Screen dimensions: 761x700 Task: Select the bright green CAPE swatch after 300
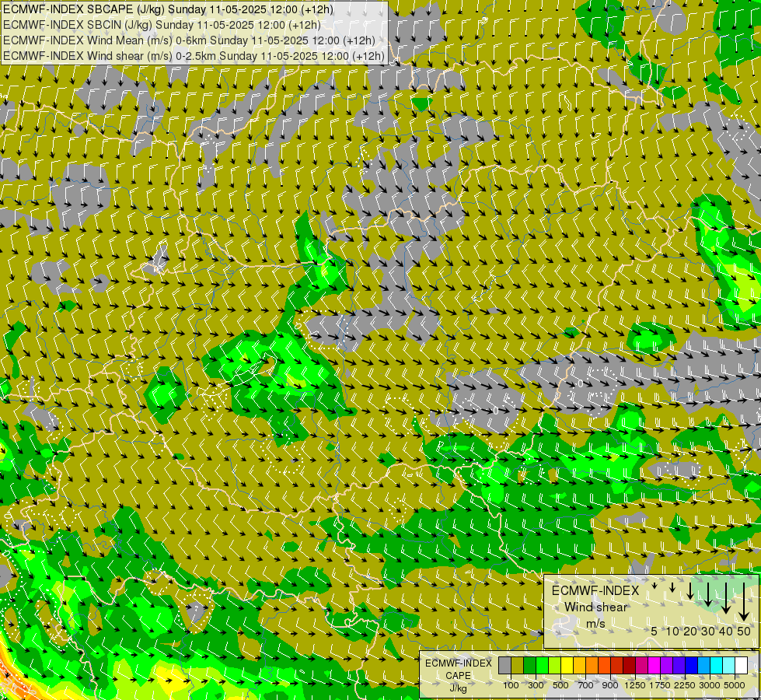542,665
